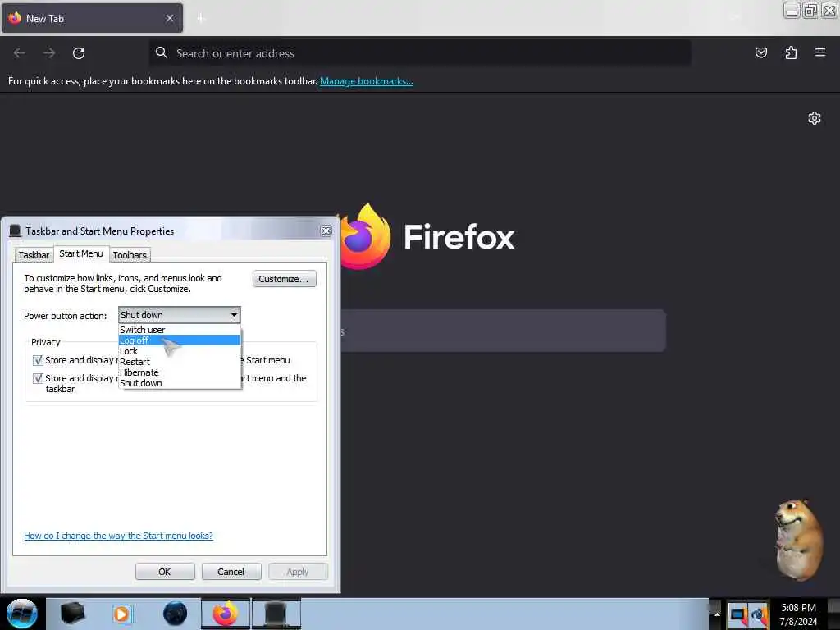This screenshot has width=840, height=630.
Task: Open the Firefox hamburger application menu
Action: pos(819,52)
